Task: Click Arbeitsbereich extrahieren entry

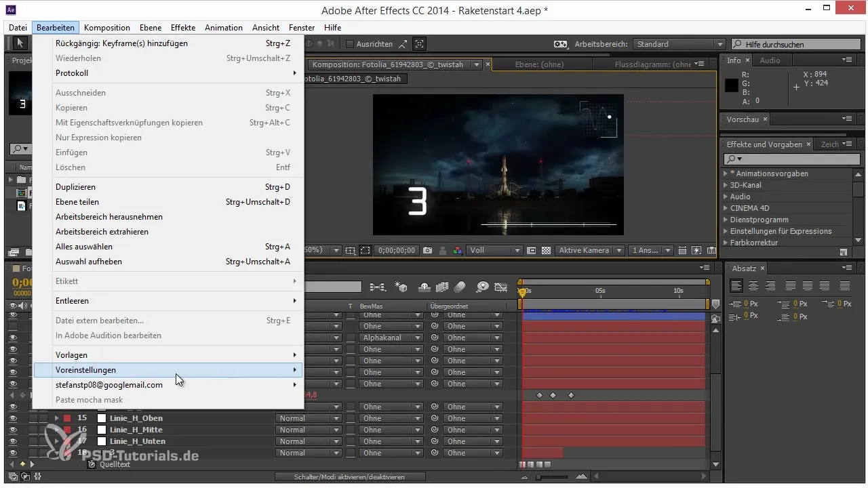Action: 168,232
